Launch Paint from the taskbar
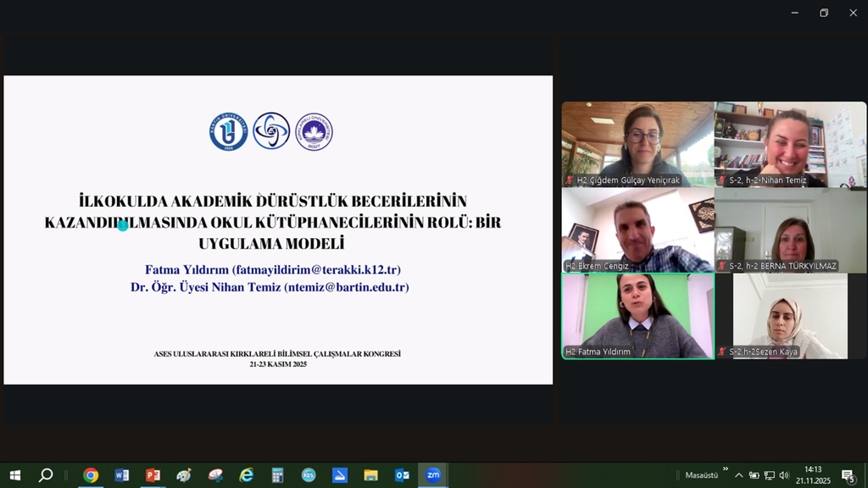 [x=184, y=475]
